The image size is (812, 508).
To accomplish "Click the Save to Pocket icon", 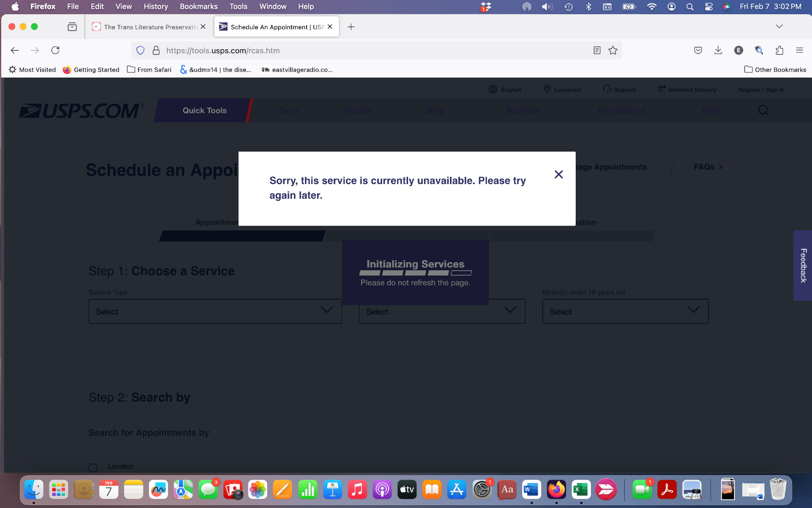I will coord(698,50).
